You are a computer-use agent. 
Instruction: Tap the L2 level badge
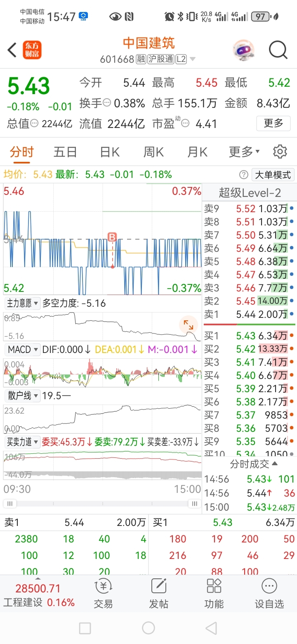(x=181, y=59)
